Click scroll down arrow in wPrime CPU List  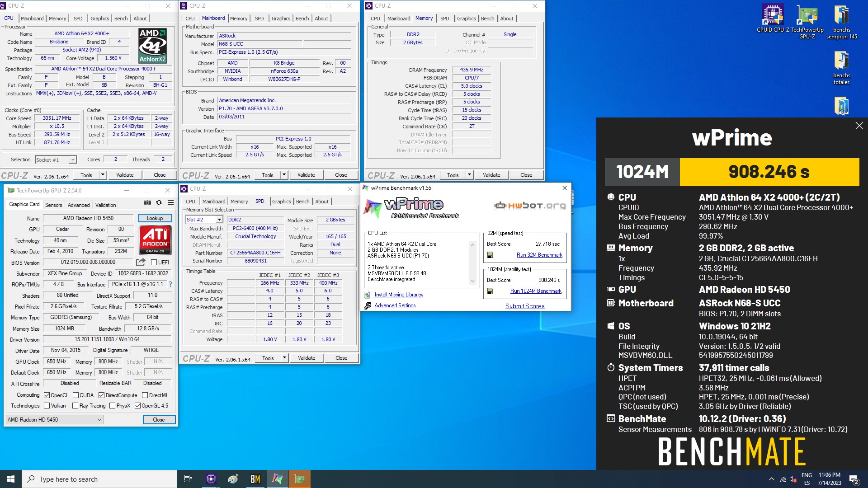(472, 281)
